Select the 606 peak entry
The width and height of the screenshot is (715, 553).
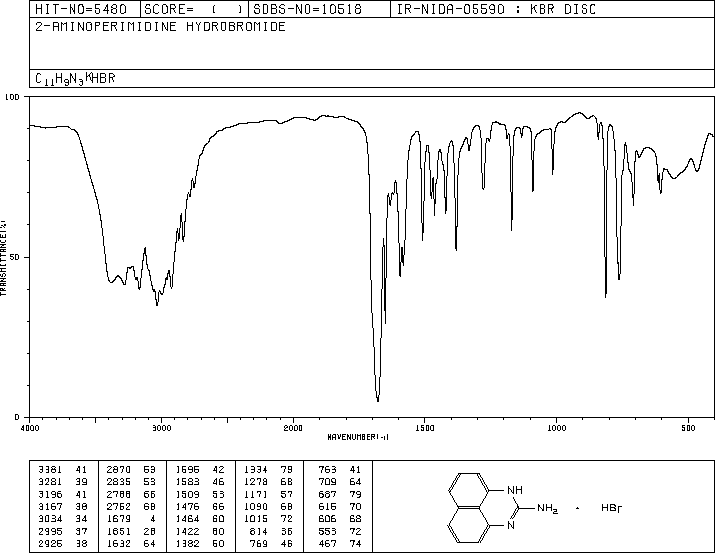(340, 519)
